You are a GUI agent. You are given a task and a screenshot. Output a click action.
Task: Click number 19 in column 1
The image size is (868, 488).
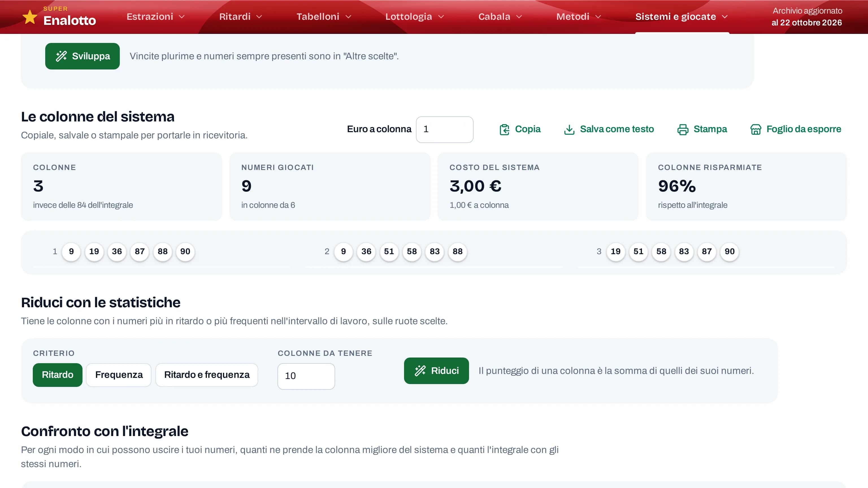pos(94,252)
